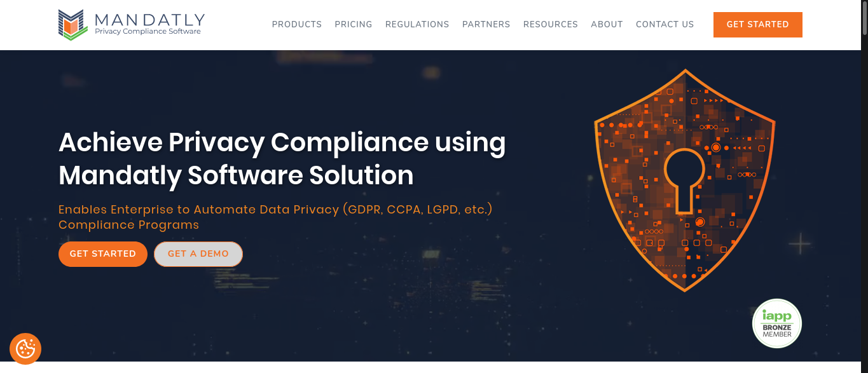Image resolution: width=868 pixels, height=373 pixels.
Task: Click the hero Get Started button
Action: (x=103, y=254)
